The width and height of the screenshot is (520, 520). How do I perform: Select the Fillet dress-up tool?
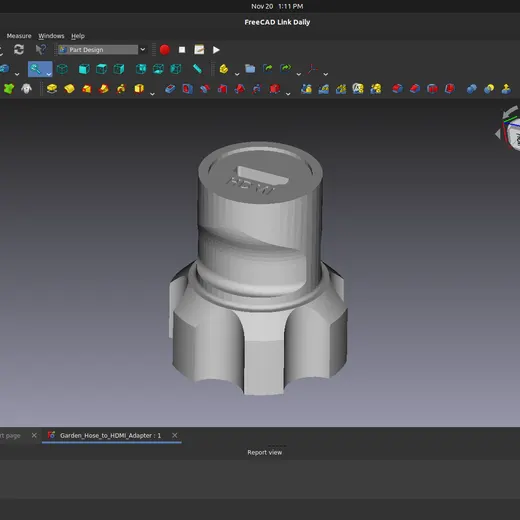point(397,89)
